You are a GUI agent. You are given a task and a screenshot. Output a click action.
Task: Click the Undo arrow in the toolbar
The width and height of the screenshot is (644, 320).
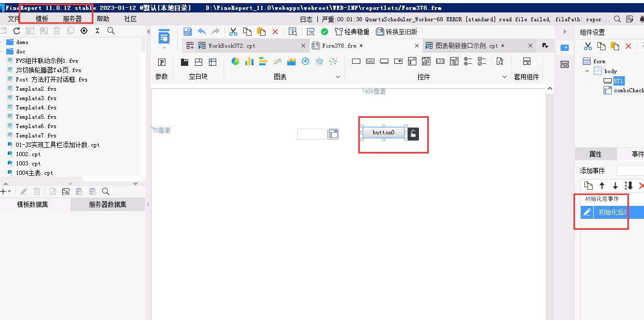pyautogui.click(x=202, y=32)
